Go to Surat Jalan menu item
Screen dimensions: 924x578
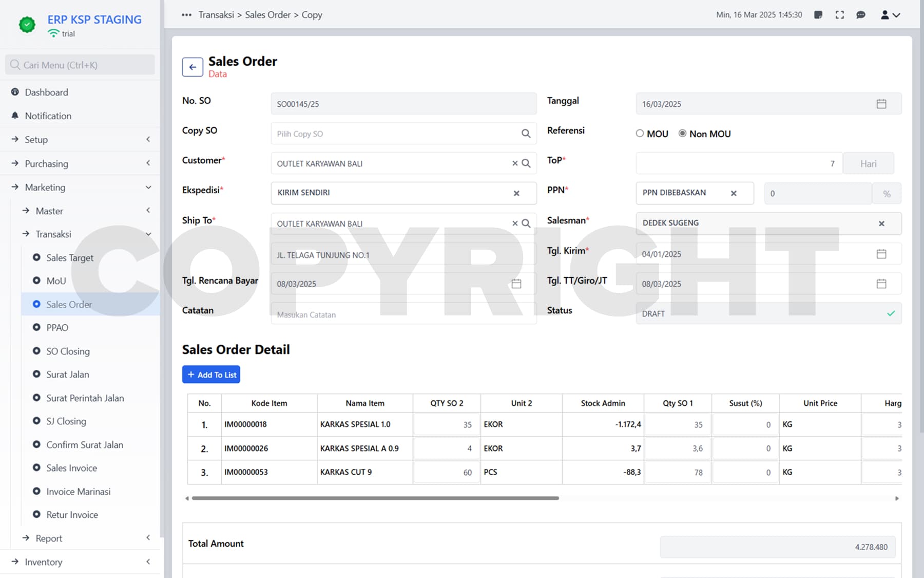[67, 375]
